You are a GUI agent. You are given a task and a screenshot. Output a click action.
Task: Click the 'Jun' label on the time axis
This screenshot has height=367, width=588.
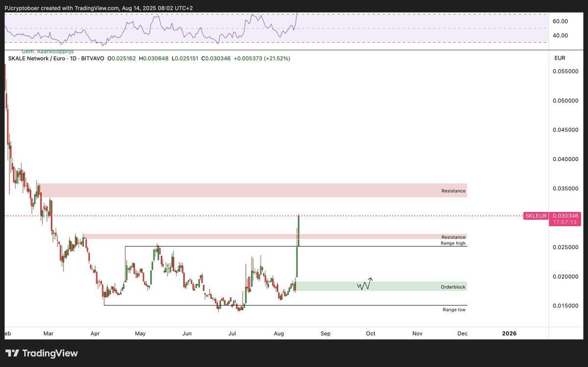(x=187, y=334)
